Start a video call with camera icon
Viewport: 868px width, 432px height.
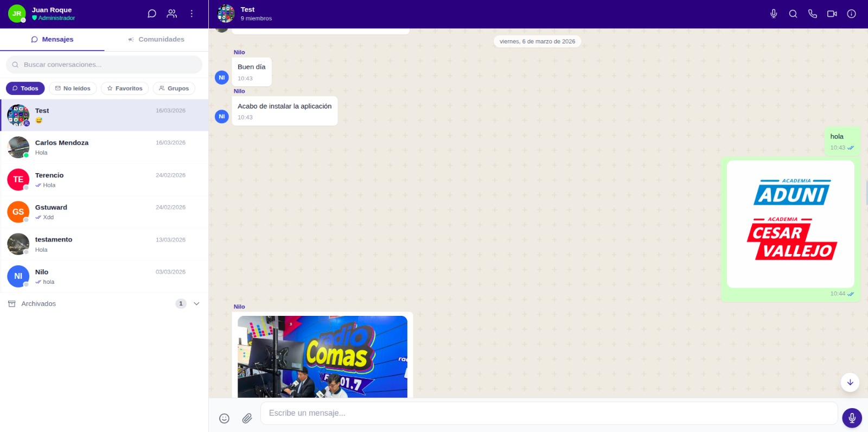[832, 14]
